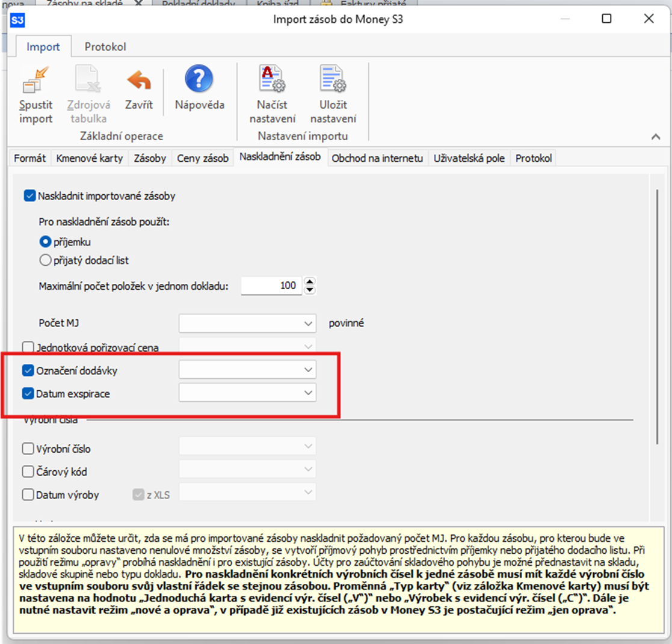672x644 pixels.
Task: Click the maximum items count field
Action: pyautogui.click(x=271, y=286)
